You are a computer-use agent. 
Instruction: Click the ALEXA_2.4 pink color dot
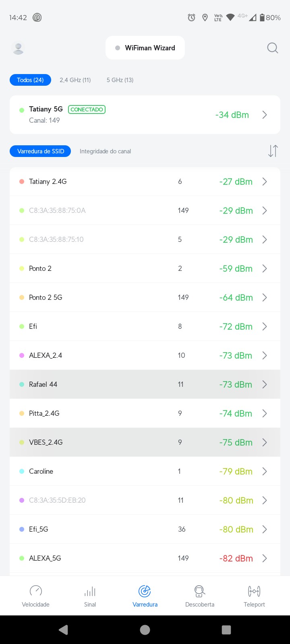[x=22, y=355]
